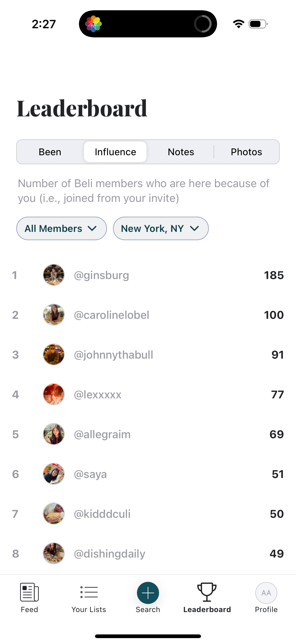Tap the Wi-Fi status icon
Image resolution: width=296 pixels, height=644 pixels.
239,24
